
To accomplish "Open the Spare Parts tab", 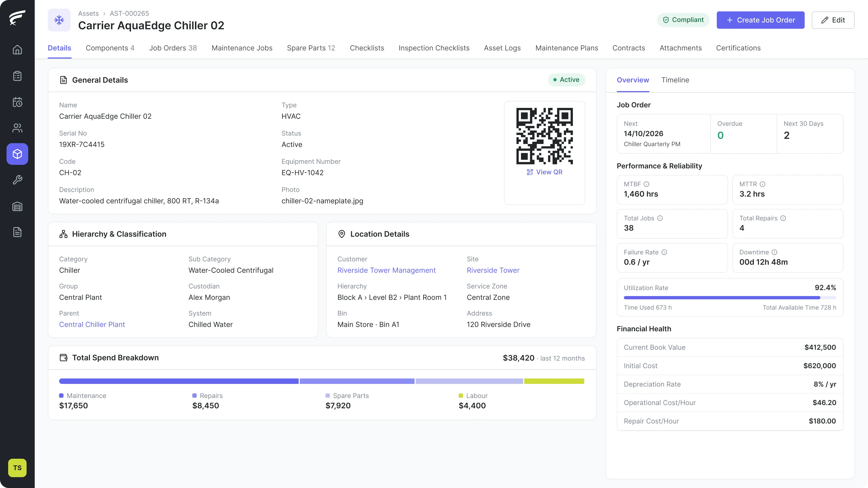I will (311, 48).
